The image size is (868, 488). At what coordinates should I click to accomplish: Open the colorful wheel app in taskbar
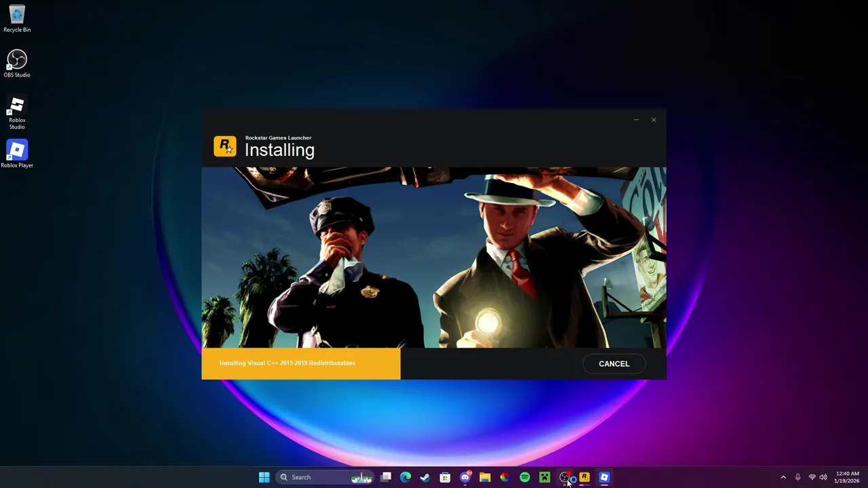coord(505,477)
